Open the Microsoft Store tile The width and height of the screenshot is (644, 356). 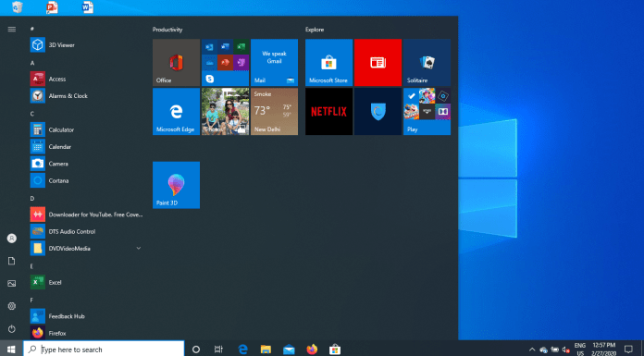(328, 62)
